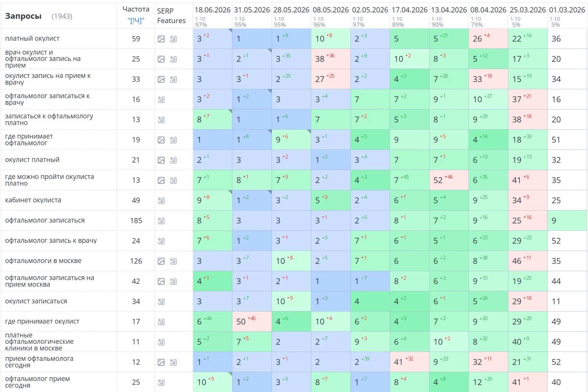The height and width of the screenshot is (392, 588).
Task: Click local pack icon for где принимает офтальмолог
Action: click(173, 140)
